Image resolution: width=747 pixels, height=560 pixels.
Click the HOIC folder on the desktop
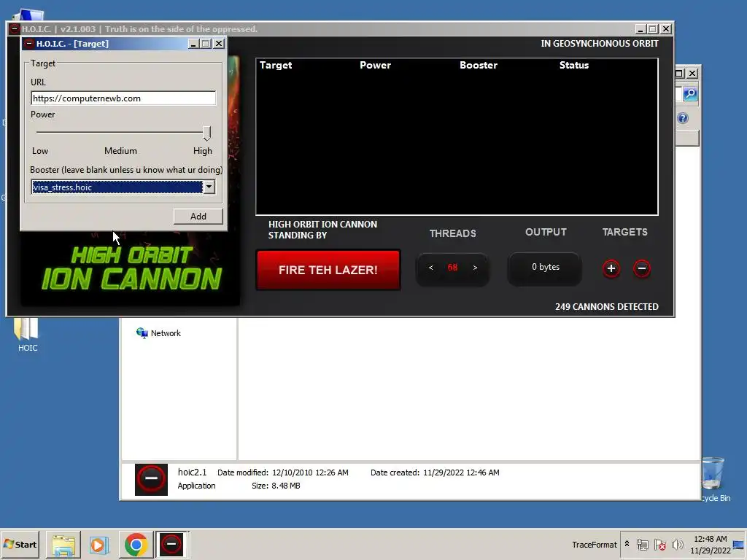27,335
